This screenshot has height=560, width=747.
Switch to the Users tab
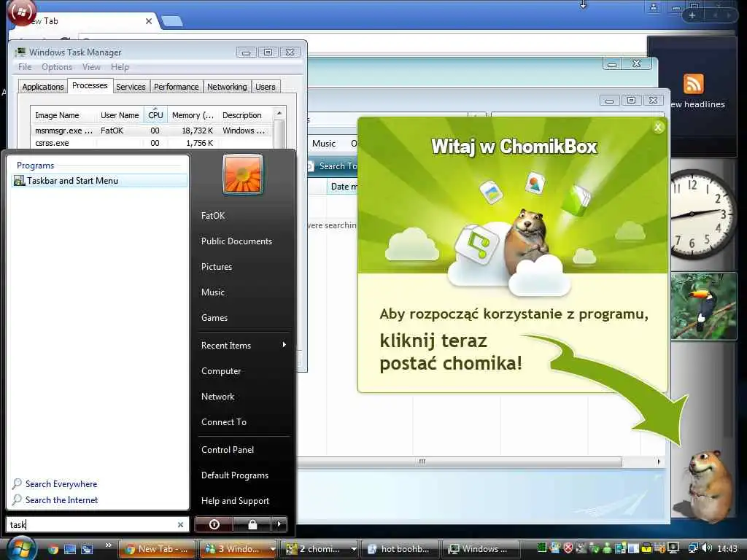pyautogui.click(x=266, y=87)
